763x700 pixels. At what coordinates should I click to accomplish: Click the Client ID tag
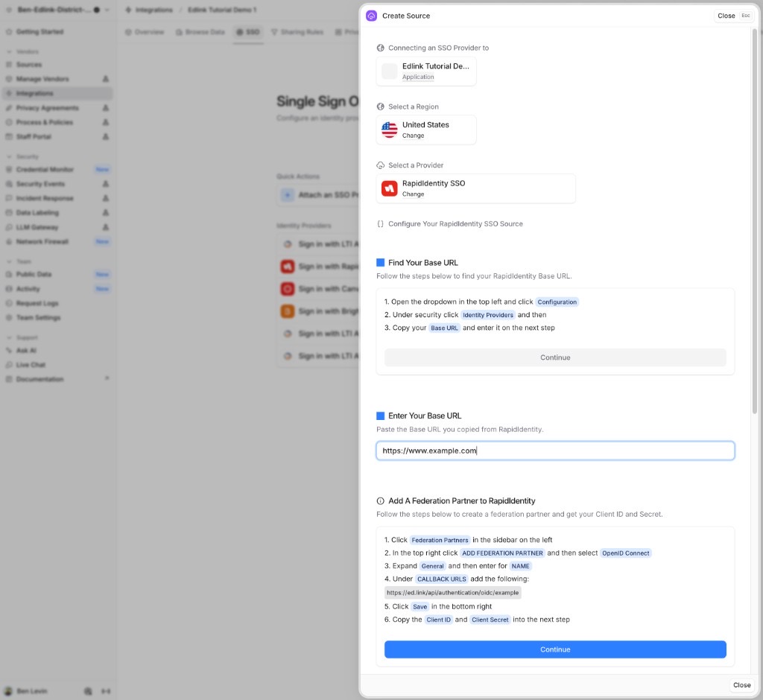coord(438,620)
